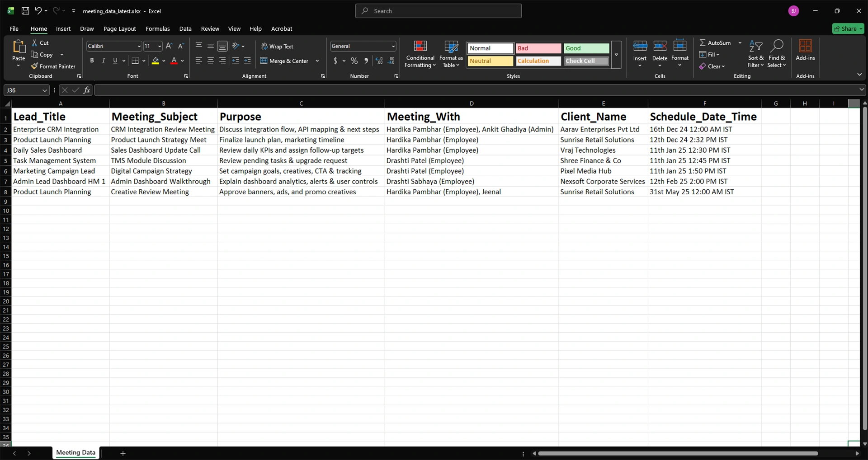Apply the Good cell style
868x460 pixels.
[586, 48]
